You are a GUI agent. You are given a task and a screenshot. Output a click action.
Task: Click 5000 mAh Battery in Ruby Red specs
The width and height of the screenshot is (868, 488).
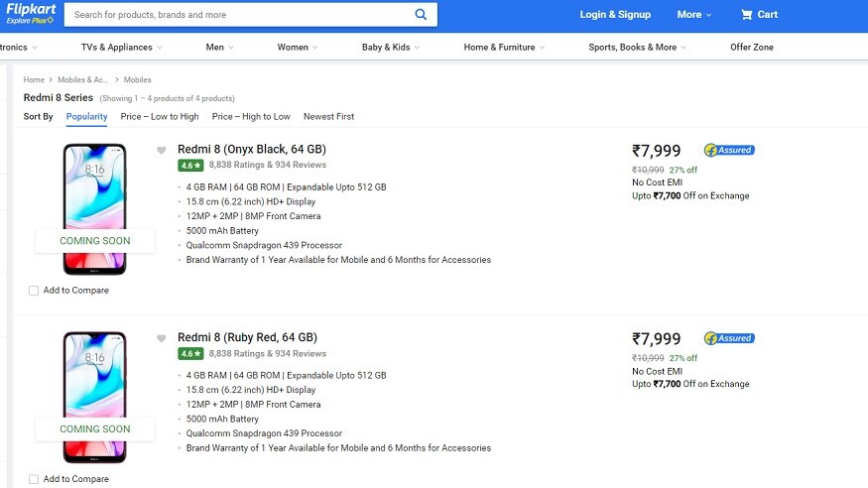(222, 419)
